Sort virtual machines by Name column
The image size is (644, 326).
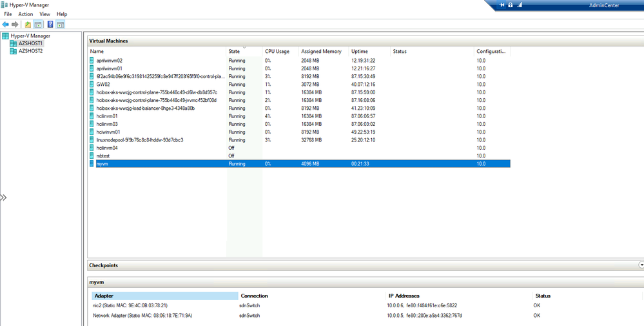[x=157, y=52]
